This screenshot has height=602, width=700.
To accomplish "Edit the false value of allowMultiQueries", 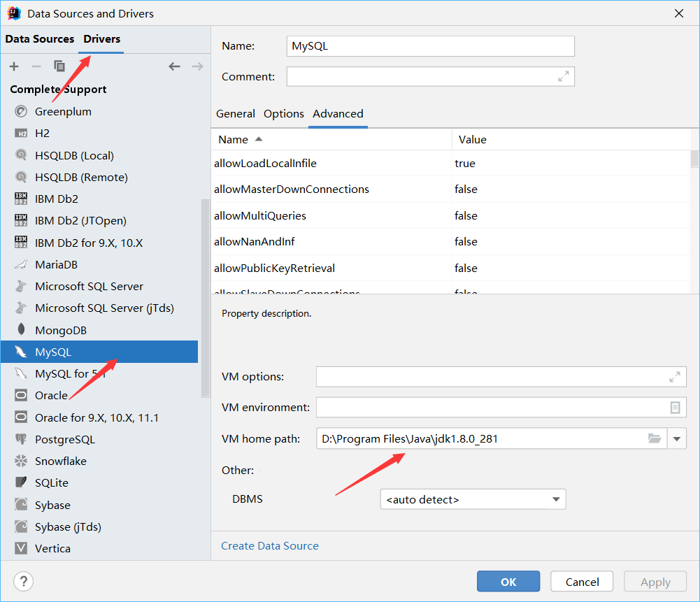I will (571, 215).
